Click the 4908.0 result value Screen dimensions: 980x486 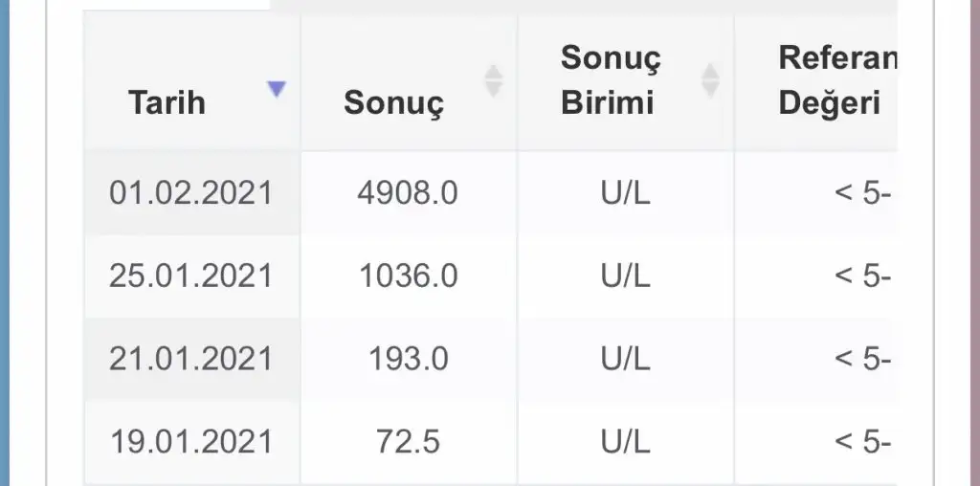pyautogui.click(x=408, y=193)
